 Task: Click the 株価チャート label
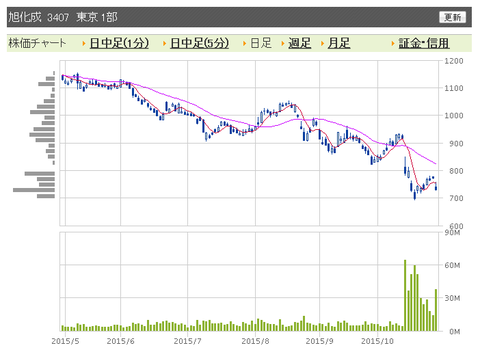(37, 43)
